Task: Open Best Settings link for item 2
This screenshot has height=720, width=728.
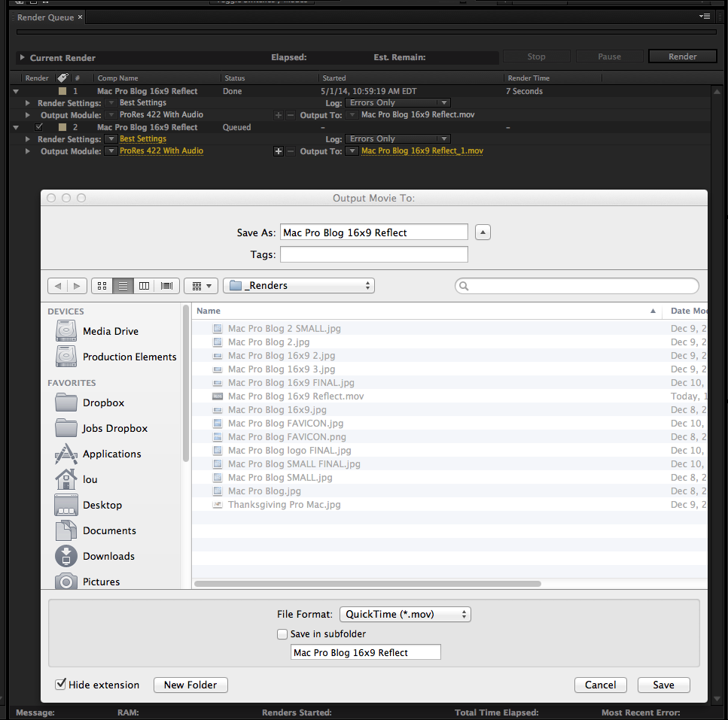Action: 143,138
